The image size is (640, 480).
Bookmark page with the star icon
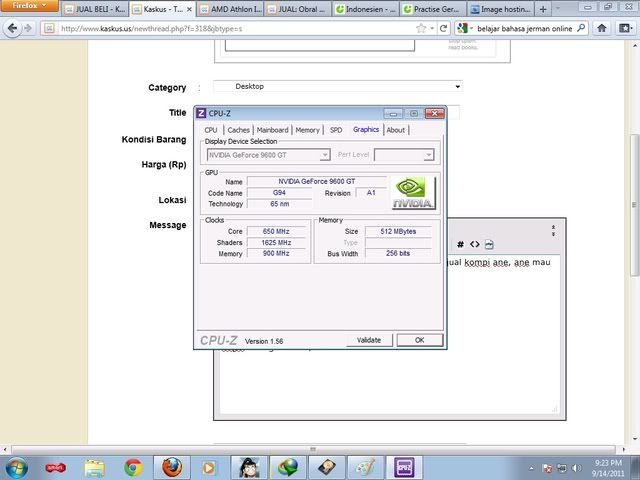(421, 28)
